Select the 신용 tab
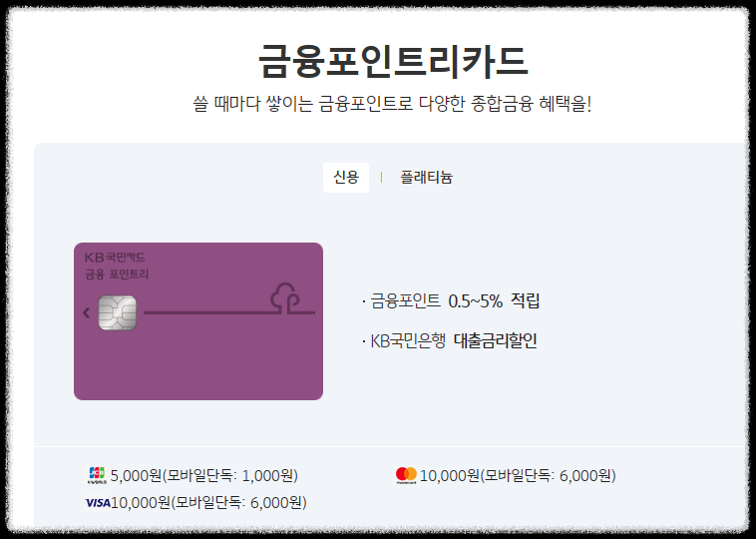This screenshot has width=756, height=539. 346,178
